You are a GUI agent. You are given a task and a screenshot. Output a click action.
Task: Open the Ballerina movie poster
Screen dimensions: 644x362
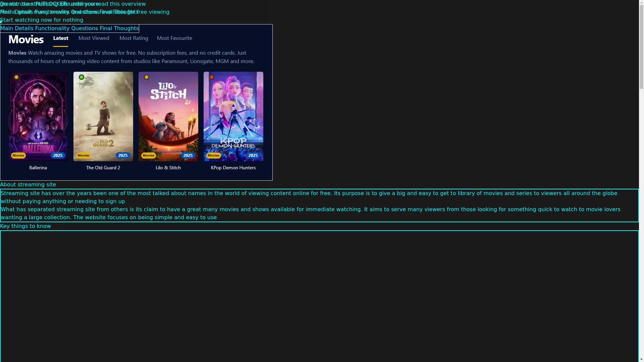[38, 116]
